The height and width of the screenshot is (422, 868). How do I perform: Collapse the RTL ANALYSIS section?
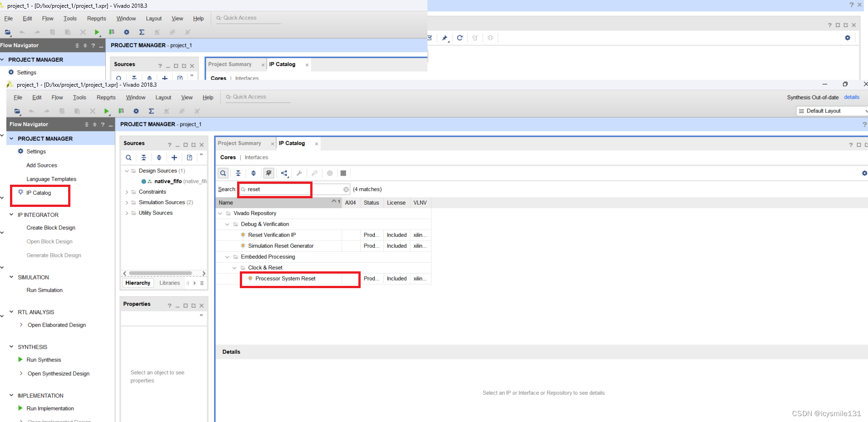pyautogui.click(x=11, y=312)
